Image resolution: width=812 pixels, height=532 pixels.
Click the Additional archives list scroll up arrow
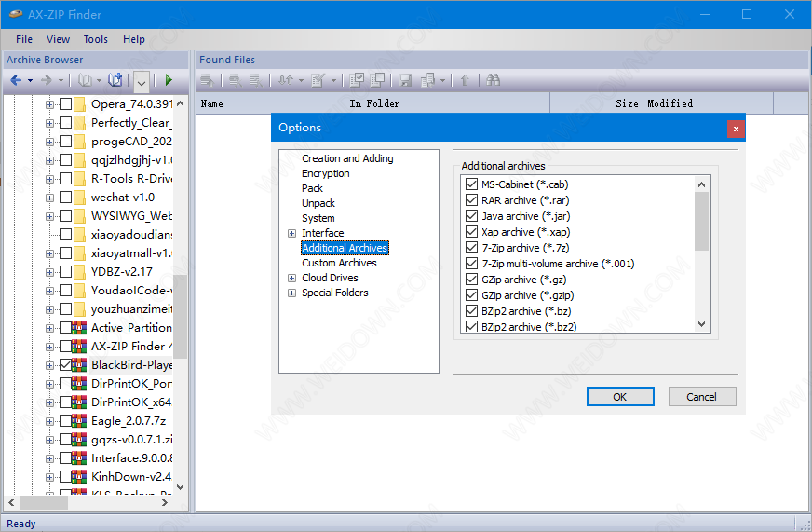(x=702, y=184)
